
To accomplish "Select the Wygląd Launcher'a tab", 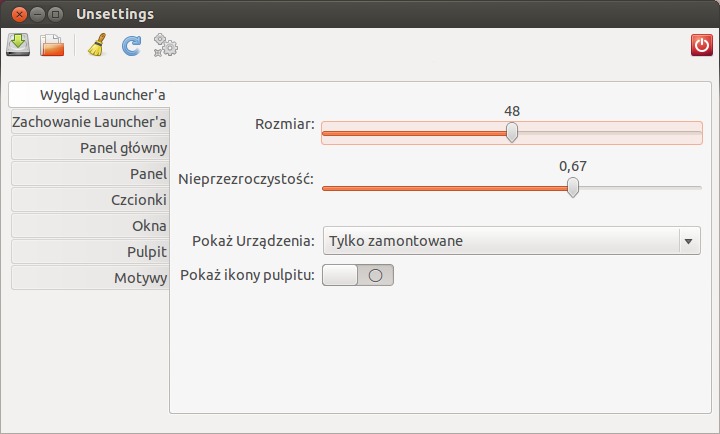I will click(x=90, y=95).
